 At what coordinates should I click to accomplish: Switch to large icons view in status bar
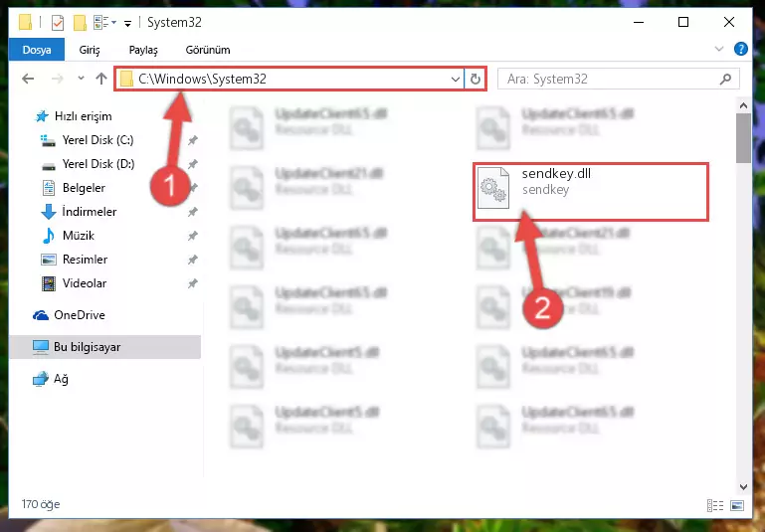click(737, 506)
